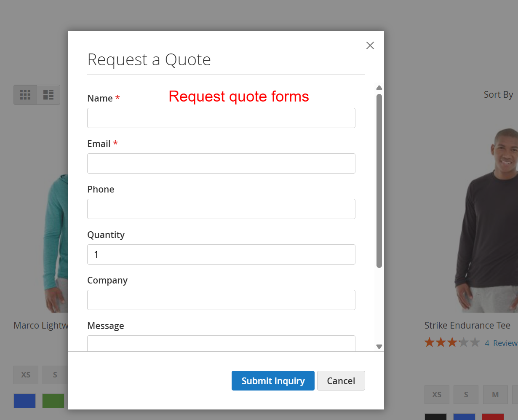Screen dimensions: 518x420
Task: Click the star rating of Strike Endurance Tee
Action: point(452,342)
